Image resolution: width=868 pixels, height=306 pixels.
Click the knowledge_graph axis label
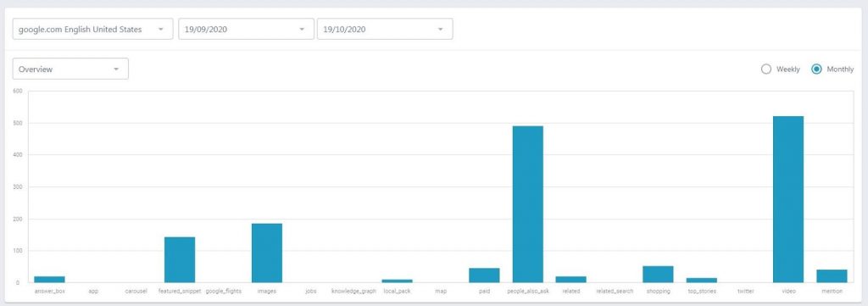coord(353,291)
